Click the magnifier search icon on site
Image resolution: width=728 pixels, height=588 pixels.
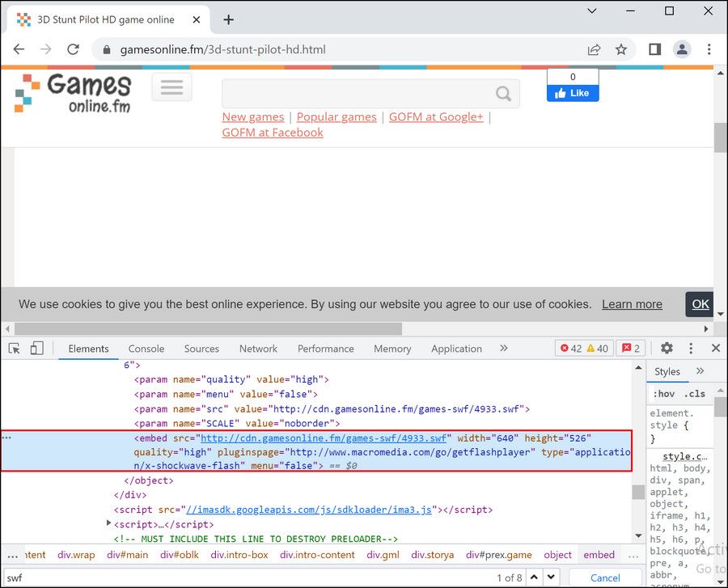pos(503,94)
